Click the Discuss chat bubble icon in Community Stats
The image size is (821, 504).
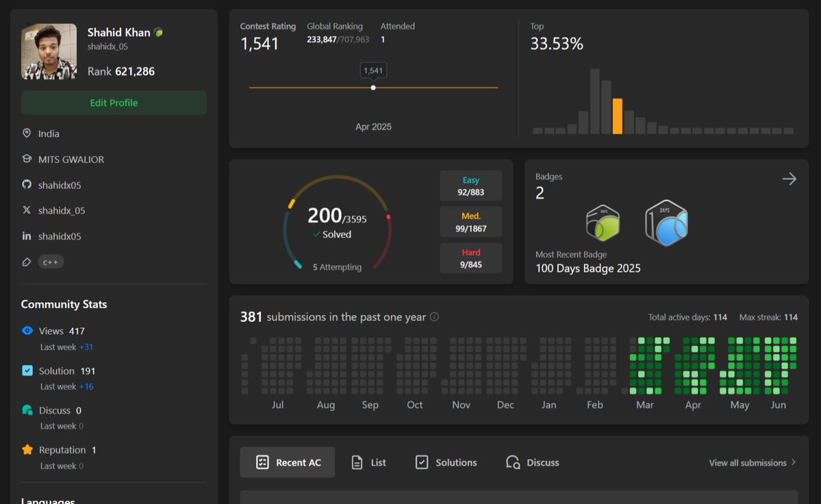(x=27, y=409)
